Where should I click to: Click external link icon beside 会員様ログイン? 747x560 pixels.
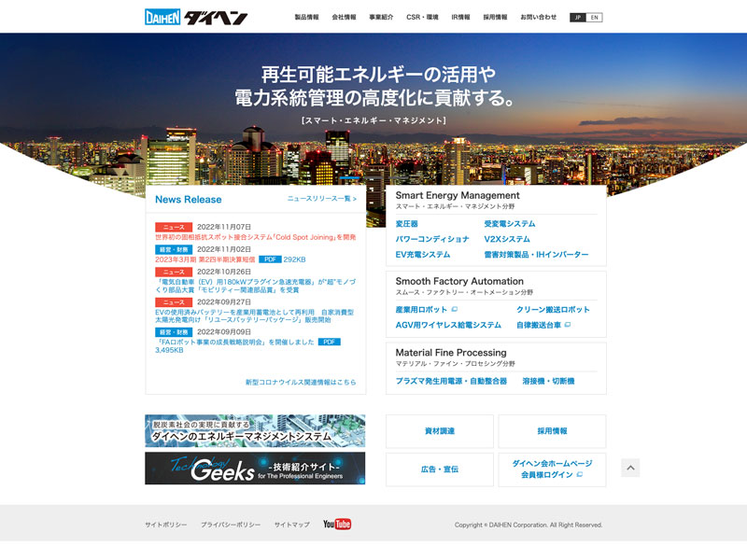click(x=580, y=475)
